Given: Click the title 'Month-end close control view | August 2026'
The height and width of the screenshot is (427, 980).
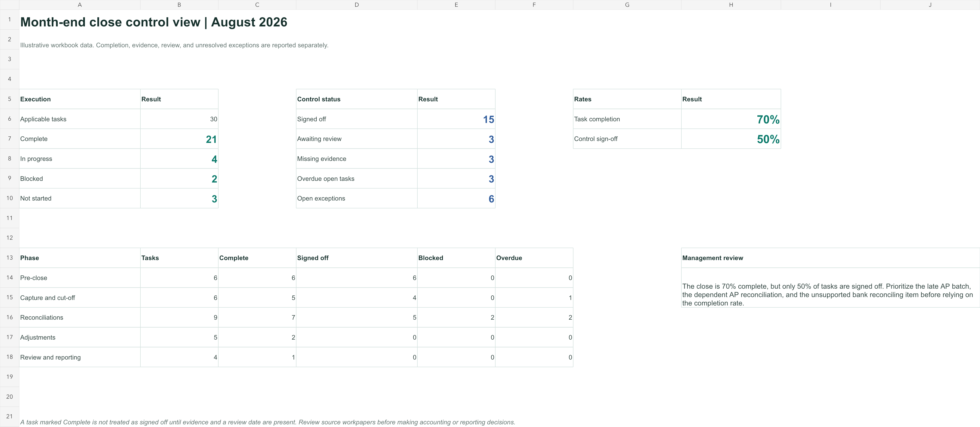Looking at the screenshot, I should click(x=154, y=22).
